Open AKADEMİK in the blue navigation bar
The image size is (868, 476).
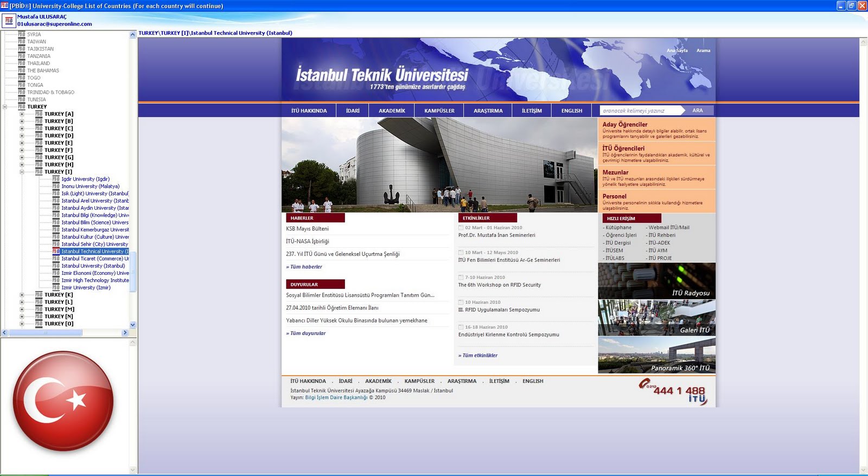click(392, 111)
